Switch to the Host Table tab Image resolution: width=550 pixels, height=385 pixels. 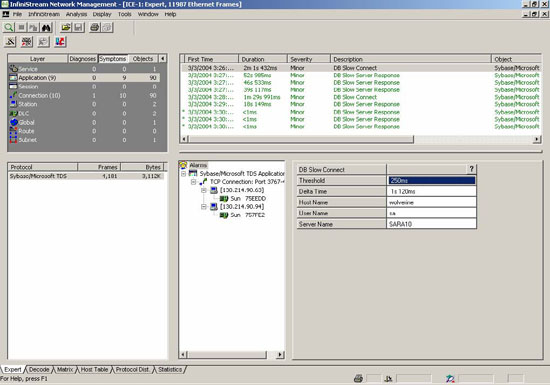click(x=94, y=370)
